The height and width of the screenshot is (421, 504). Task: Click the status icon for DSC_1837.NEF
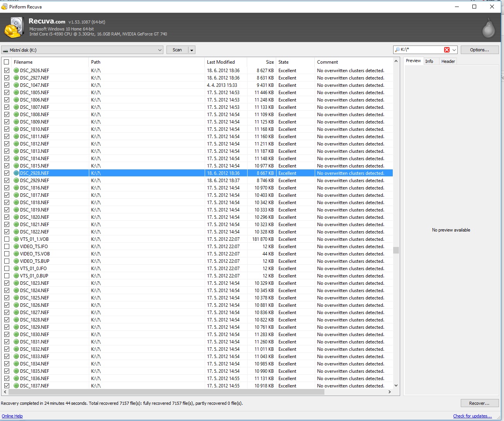16,386
